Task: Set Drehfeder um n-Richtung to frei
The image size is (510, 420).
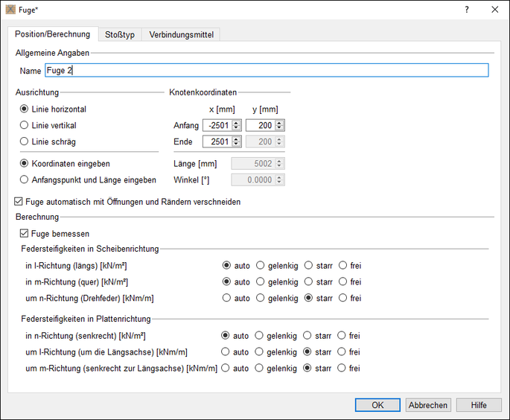Action: click(343, 299)
